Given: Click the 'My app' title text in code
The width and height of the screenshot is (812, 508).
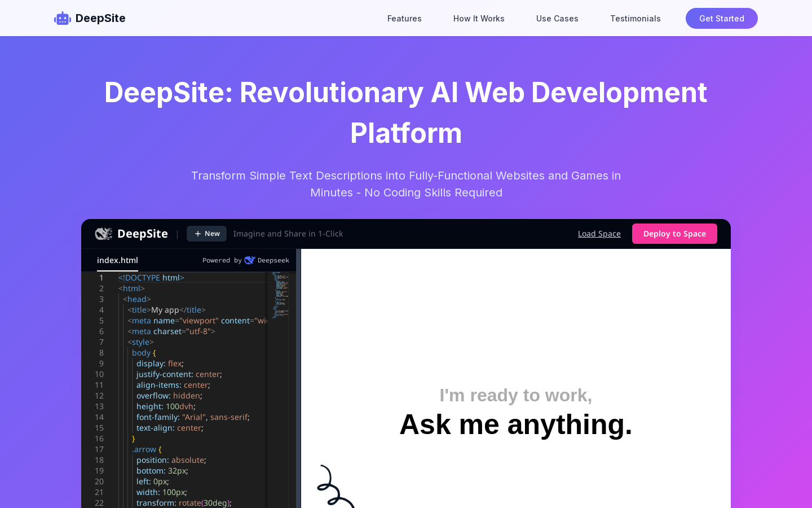Looking at the screenshot, I should coord(165,310).
